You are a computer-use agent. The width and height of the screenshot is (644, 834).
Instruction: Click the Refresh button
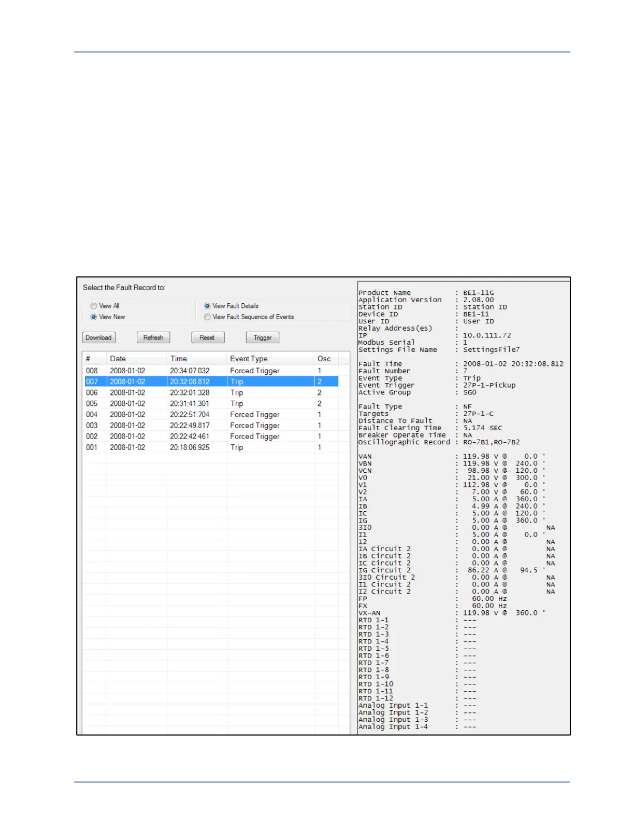(153, 337)
